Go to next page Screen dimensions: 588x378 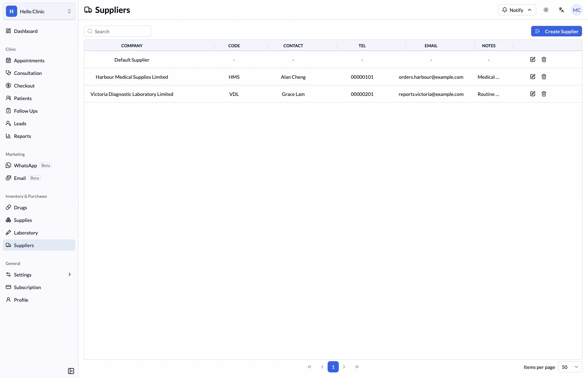344,367
